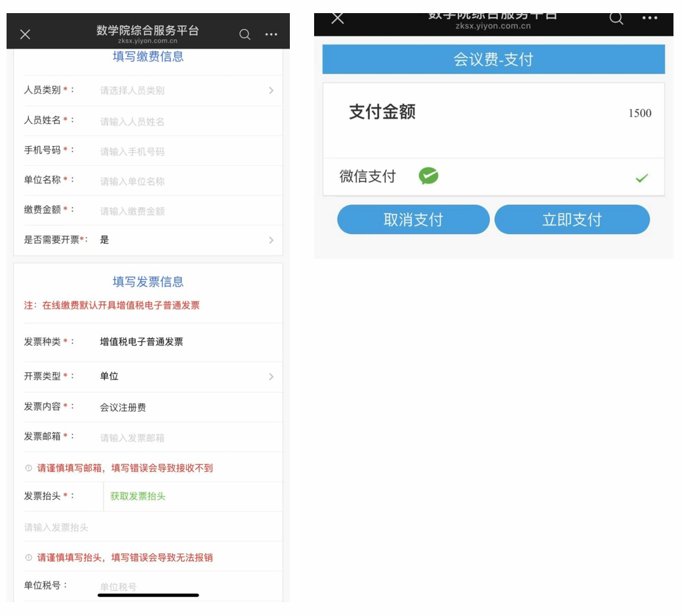
Task: Click into the 手机号码 field
Action: point(184,151)
